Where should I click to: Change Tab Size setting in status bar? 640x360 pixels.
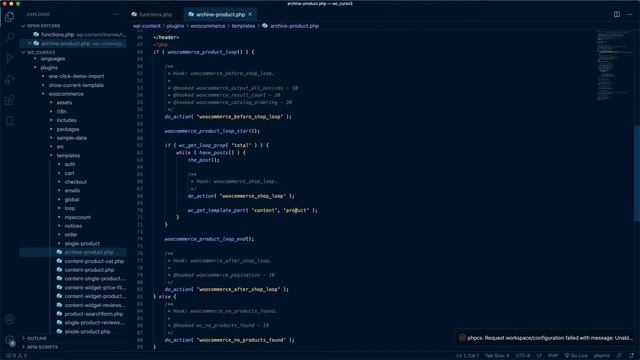(497, 356)
